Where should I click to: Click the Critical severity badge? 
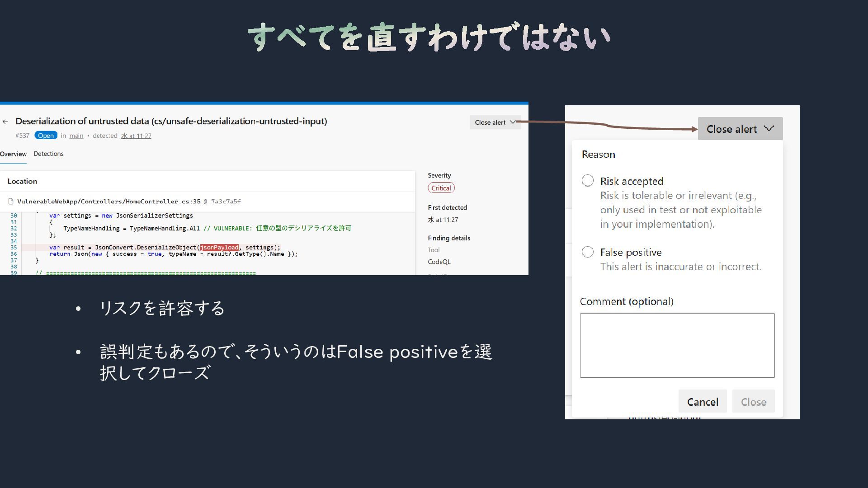click(x=441, y=188)
